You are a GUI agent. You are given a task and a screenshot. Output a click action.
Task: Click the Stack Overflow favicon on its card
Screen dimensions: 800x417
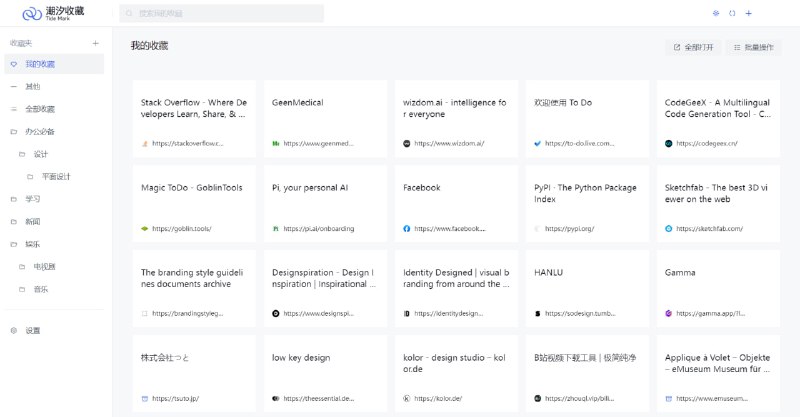tap(145, 143)
